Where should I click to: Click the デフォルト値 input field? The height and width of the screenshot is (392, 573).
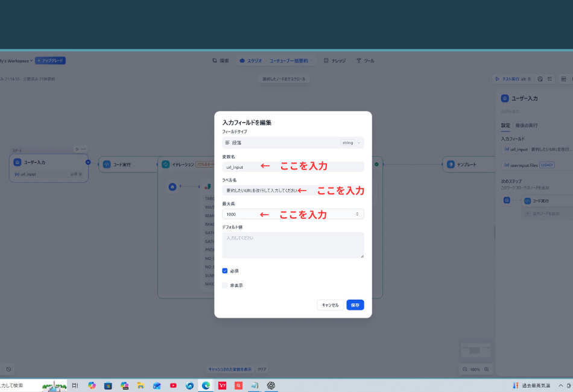pos(293,244)
